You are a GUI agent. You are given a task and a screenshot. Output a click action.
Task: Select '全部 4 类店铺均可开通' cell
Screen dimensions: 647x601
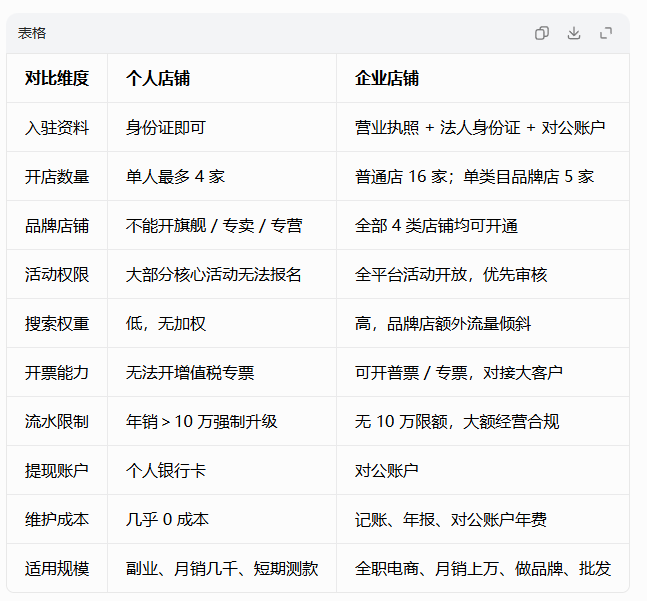tap(437, 226)
